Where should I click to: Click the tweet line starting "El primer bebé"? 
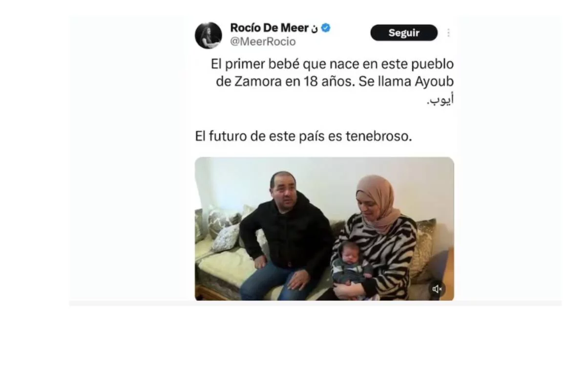click(332, 65)
